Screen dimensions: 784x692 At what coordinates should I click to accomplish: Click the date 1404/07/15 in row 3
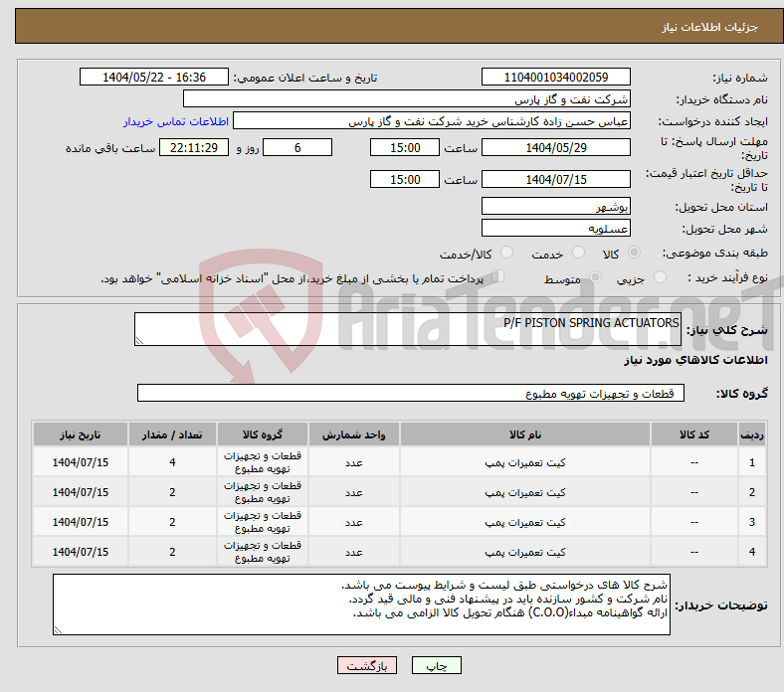(x=81, y=522)
